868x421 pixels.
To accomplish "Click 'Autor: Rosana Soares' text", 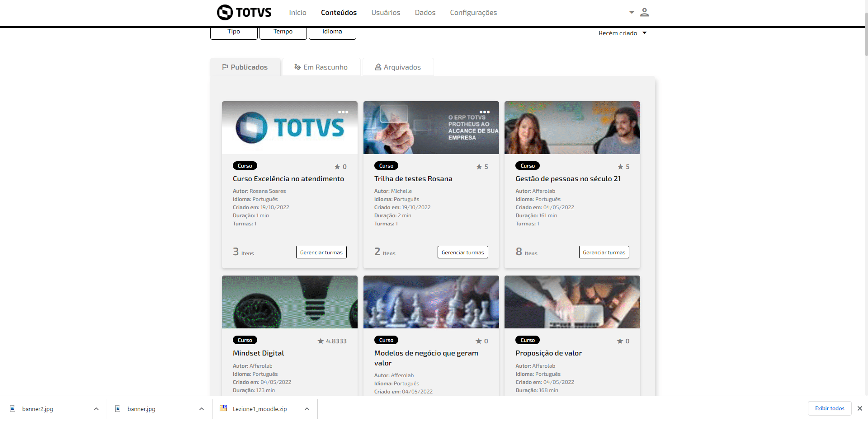I will pyautogui.click(x=259, y=191).
